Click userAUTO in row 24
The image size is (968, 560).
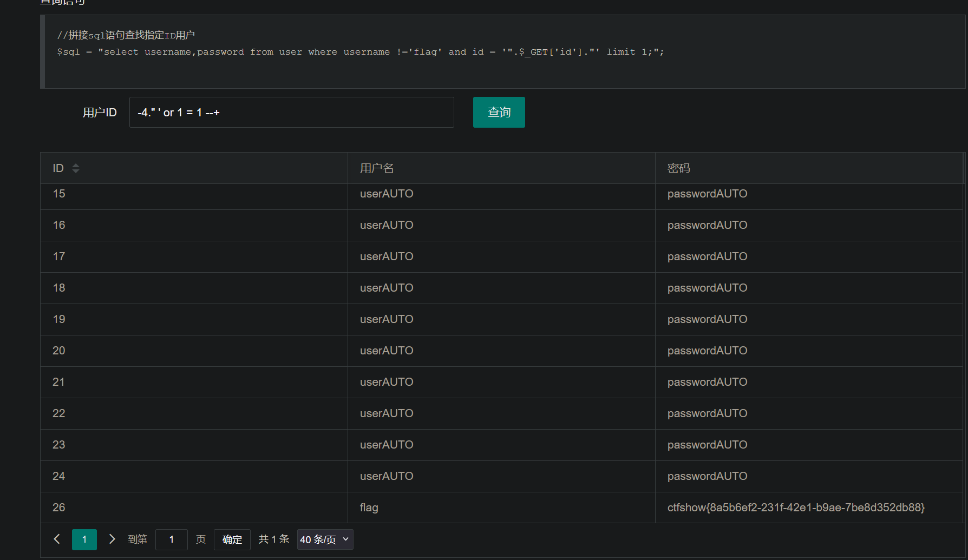[387, 476]
